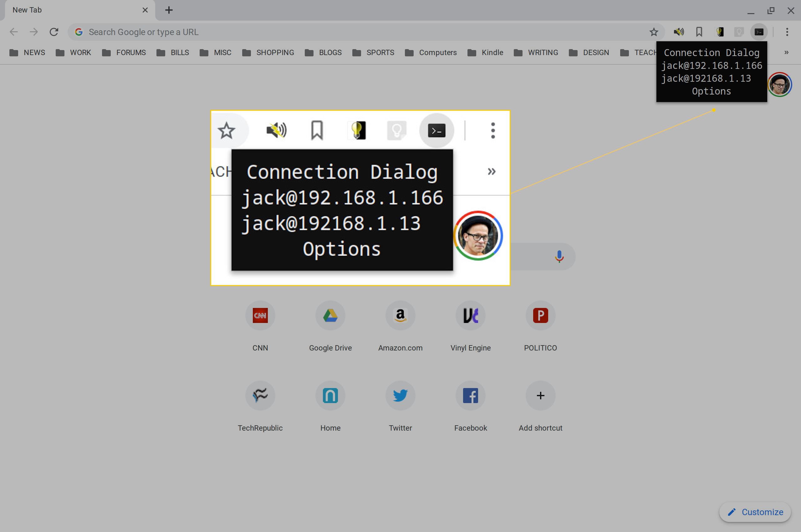Expand the bookmarks overflow chevron
The width and height of the screenshot is (801, 532).
pos(786,52)
